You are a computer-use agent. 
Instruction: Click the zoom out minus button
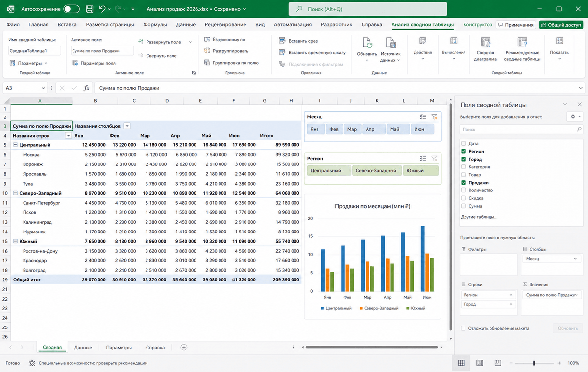511,363
